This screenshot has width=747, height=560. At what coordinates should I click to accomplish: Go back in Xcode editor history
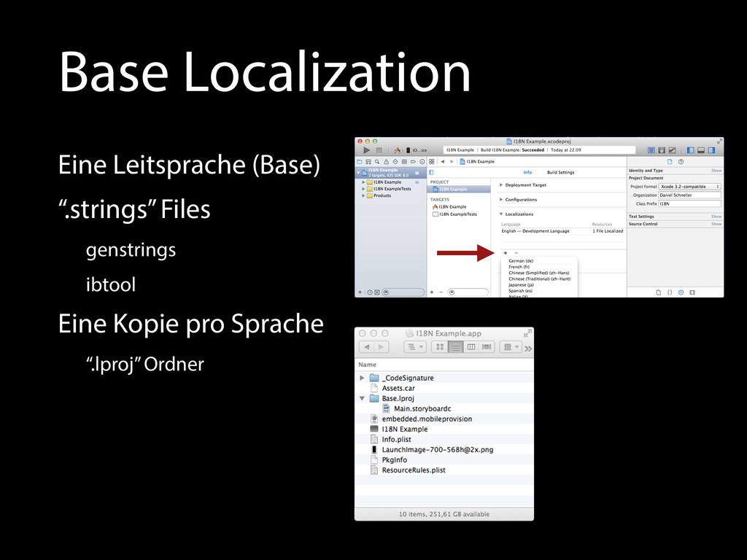point(443,161)
